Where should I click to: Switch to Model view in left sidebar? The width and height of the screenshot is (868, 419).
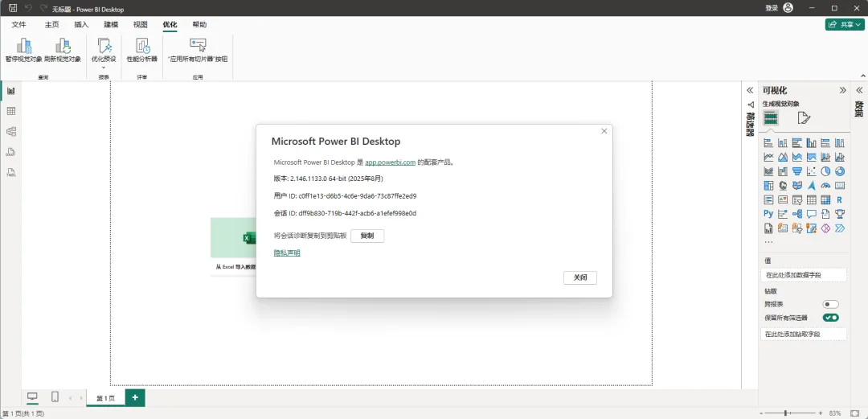click(11, 132)
